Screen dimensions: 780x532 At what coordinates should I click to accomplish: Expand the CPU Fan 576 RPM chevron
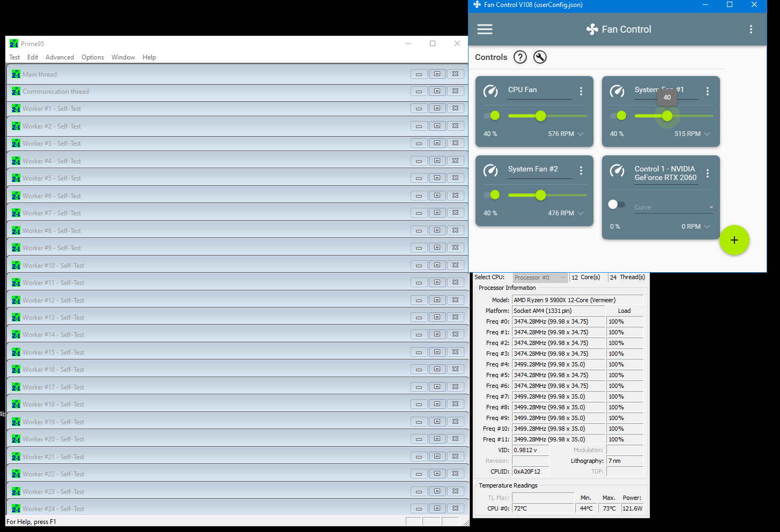click(581, 134)
